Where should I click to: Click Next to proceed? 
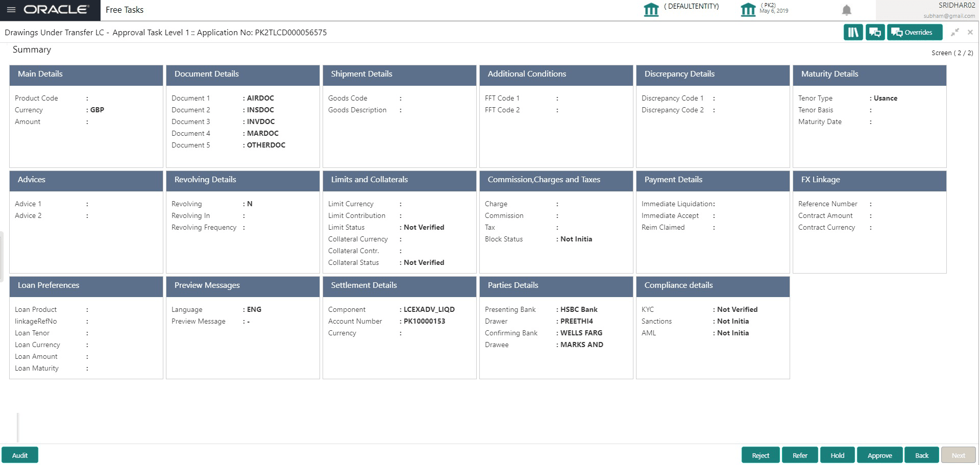tap(958, 455)
